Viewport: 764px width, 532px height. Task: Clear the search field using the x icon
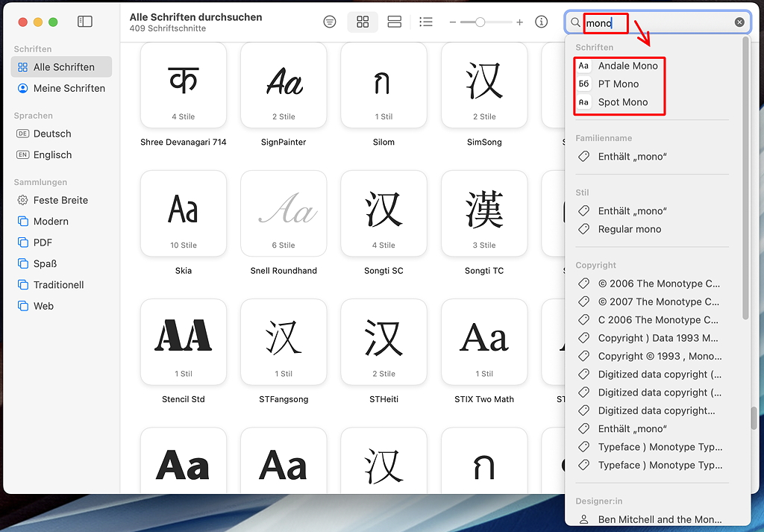pyautogui.click(x=739, y=22)
